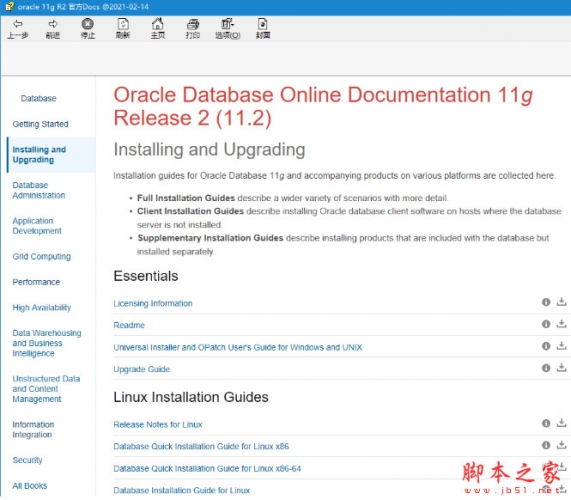This screenshot has height=500, width=571.
Task: Open All Books sidebar item
Action: coord(29,486)
